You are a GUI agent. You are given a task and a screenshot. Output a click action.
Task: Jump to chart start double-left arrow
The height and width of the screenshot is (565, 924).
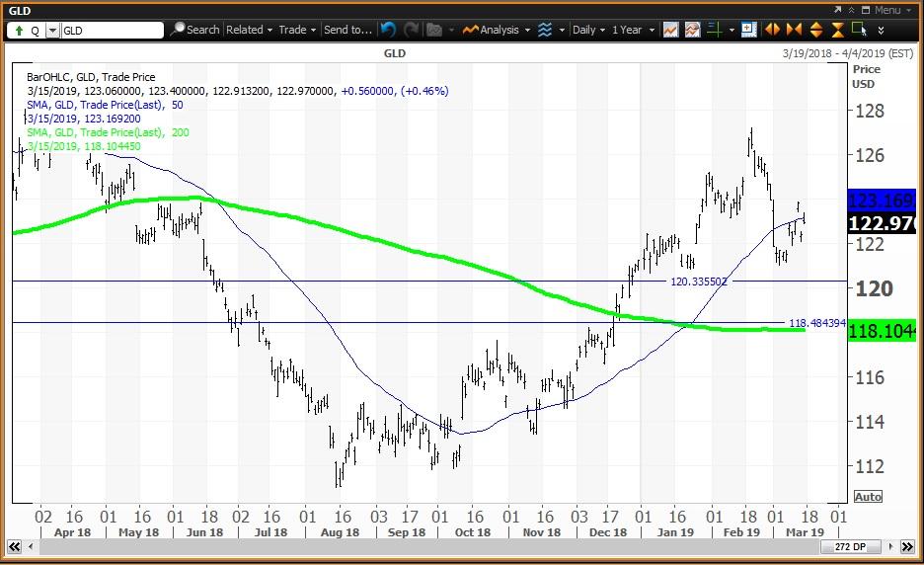tap(14, 546)
